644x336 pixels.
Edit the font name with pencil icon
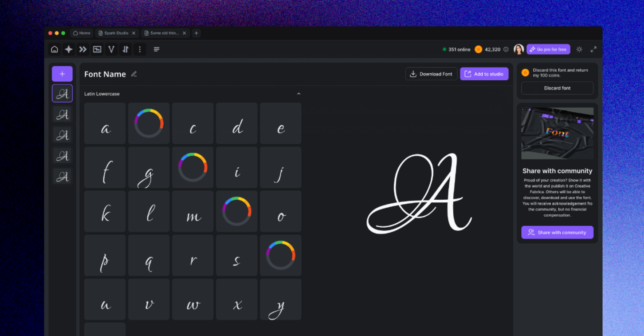[x=134, y=74]
